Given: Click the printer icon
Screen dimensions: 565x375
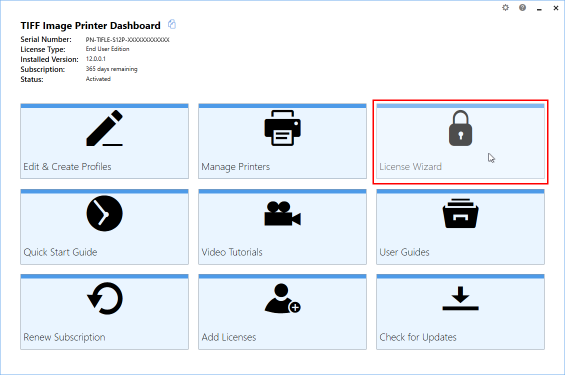Looking at the screenshot, I should coord(282,128).
